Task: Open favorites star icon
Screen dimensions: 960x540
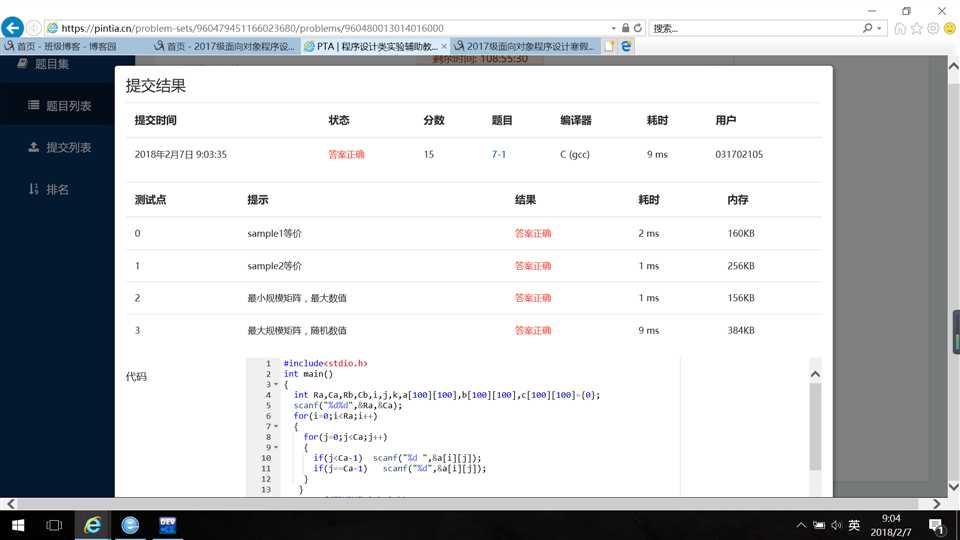Action: coord(917,28)
